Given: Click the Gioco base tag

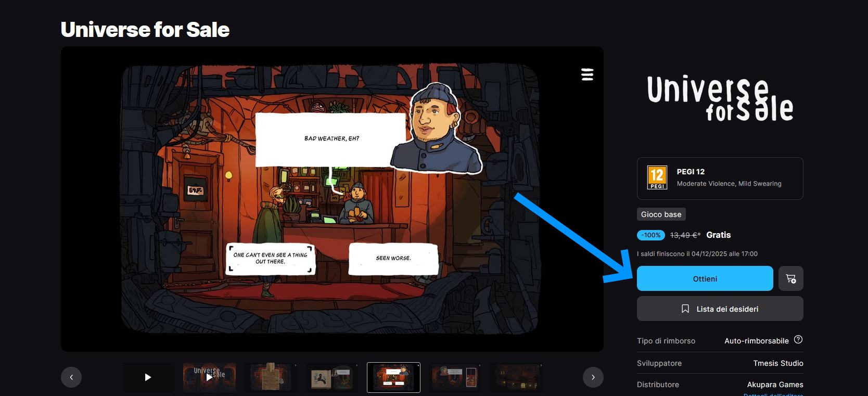Looking at the screenshot, I should (x=661, y=214).
